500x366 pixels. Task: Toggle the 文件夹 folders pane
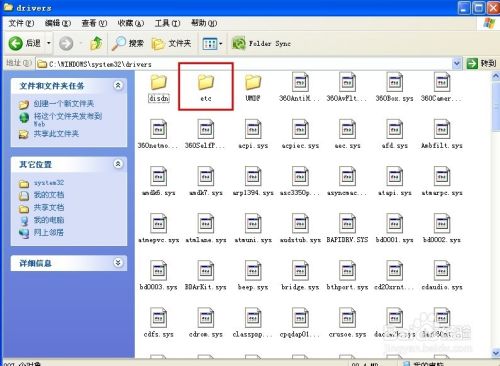(172, 43)
